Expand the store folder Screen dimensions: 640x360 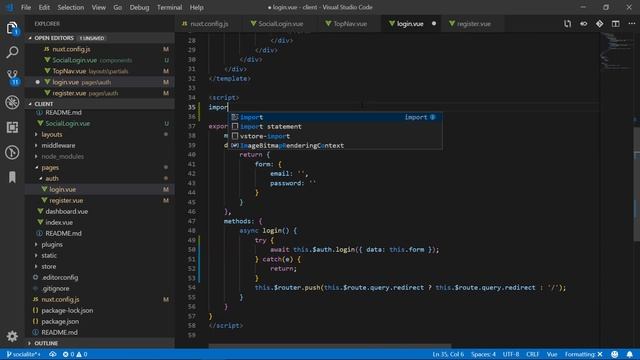coord(36,267)
